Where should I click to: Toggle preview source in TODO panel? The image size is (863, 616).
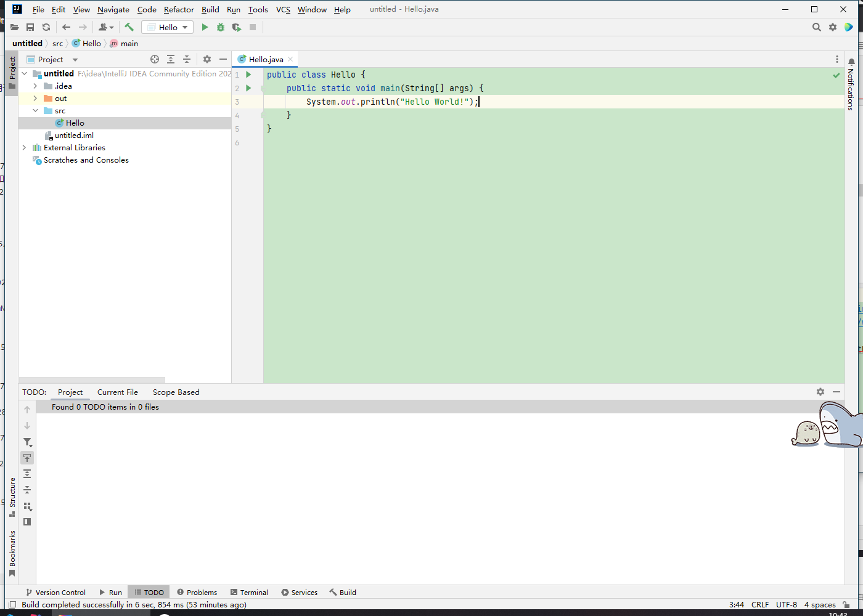(x=27, y=522)
